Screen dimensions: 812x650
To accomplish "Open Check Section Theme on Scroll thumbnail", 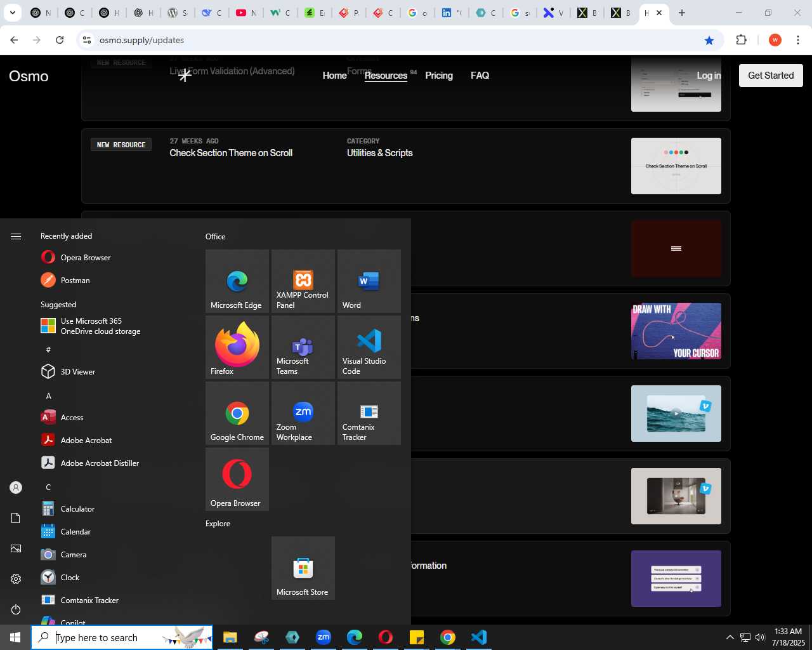I will [x=676, y=166].
